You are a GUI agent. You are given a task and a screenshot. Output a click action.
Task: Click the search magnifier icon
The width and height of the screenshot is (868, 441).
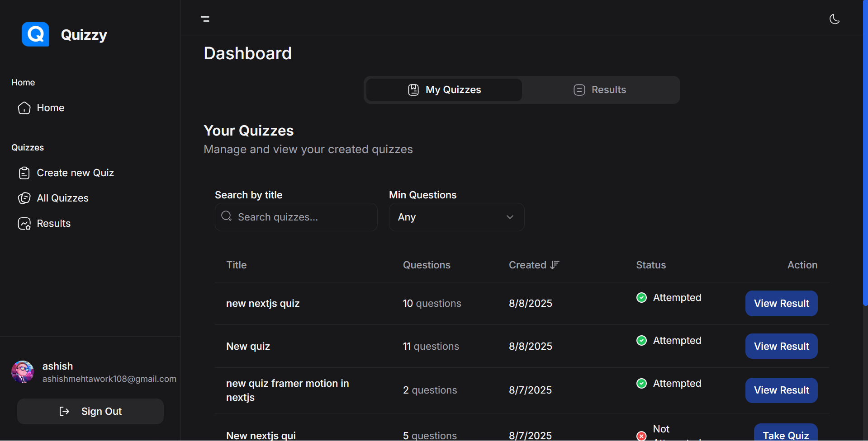(226, 216)
